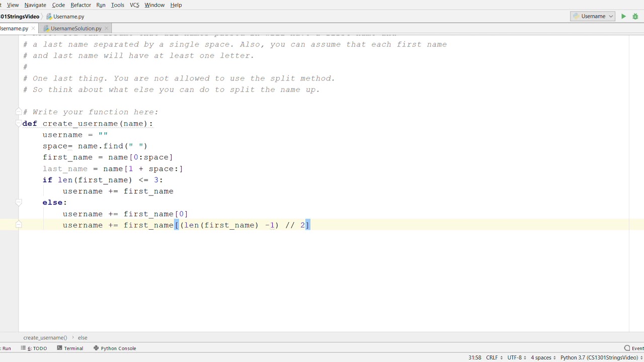This screenshot has width=644, height=362.
Task: Click the fold end marker on last code line
Action: point(19,225)
